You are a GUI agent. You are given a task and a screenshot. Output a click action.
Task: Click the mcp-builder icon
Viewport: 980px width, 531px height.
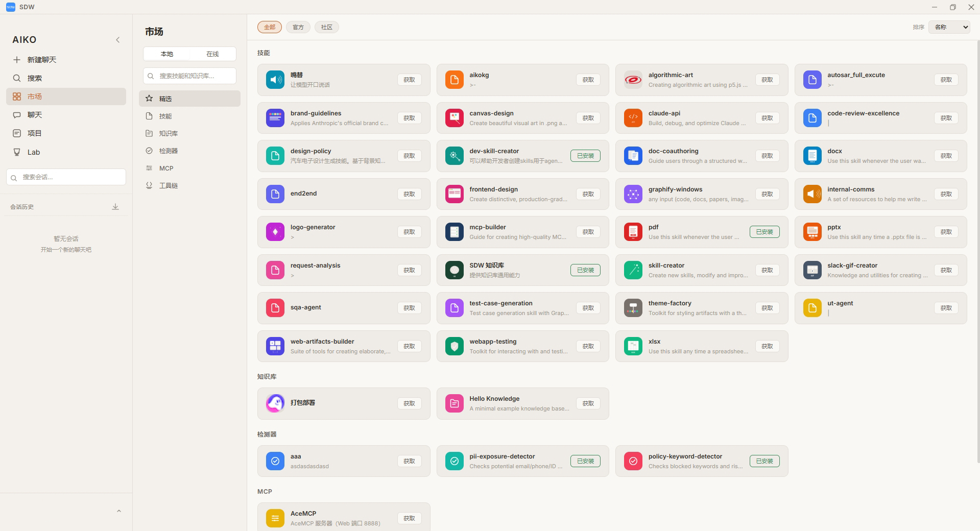(454, 232)
